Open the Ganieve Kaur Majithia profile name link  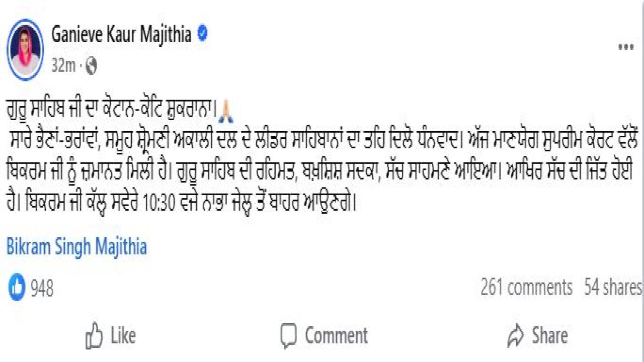[x=121, y=35]
